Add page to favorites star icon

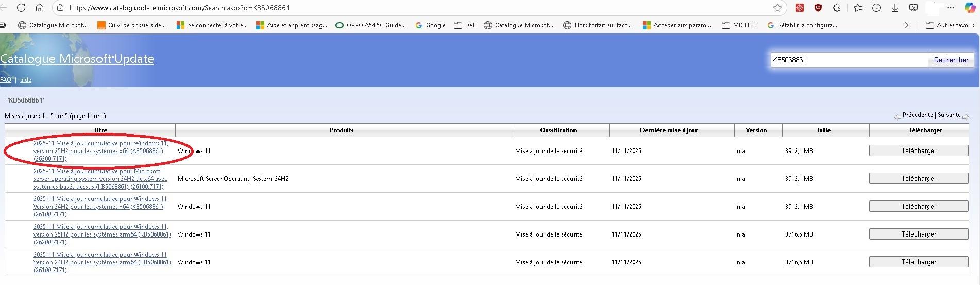[778, 8]
